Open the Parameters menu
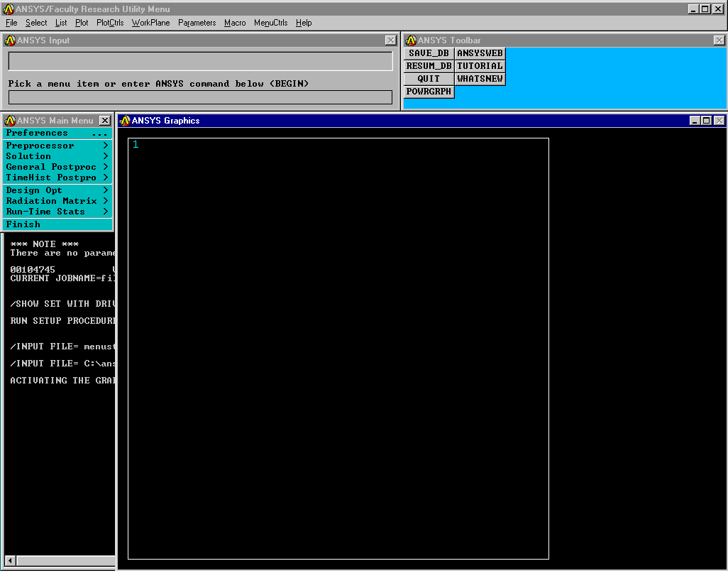The image size is (728, 583). point(197,23)
